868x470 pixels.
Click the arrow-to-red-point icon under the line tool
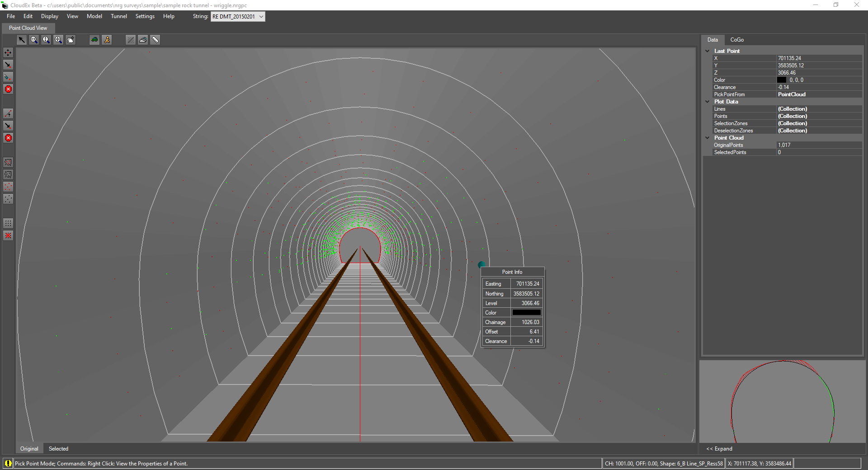[8, 126]
